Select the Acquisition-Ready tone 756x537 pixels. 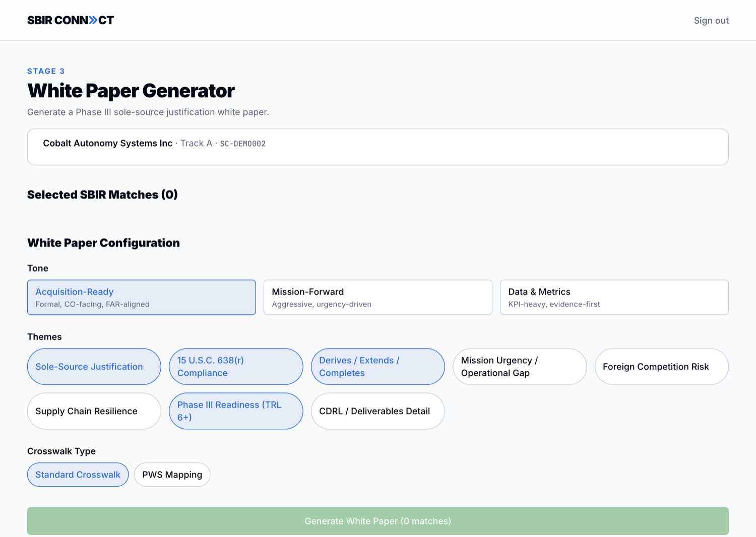pos(142,297)
